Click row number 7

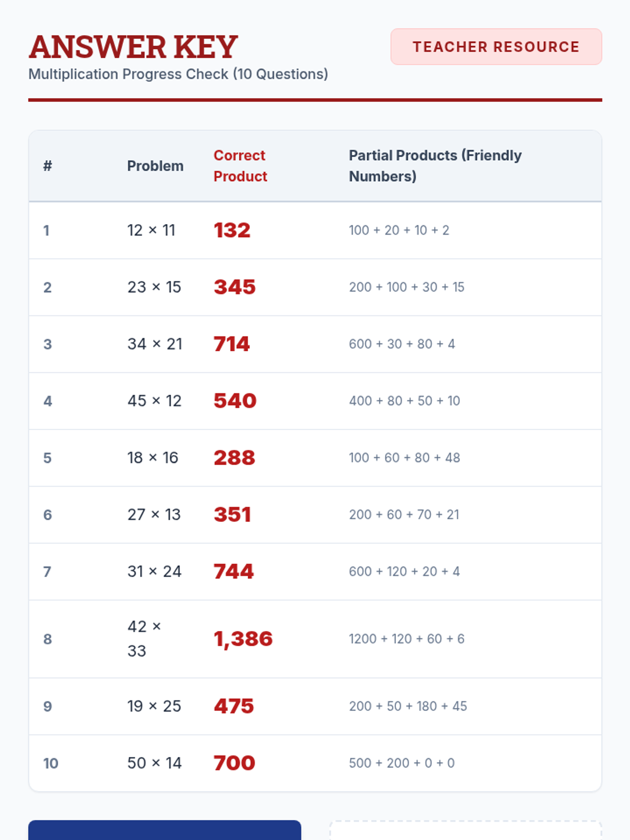(47, 572)
